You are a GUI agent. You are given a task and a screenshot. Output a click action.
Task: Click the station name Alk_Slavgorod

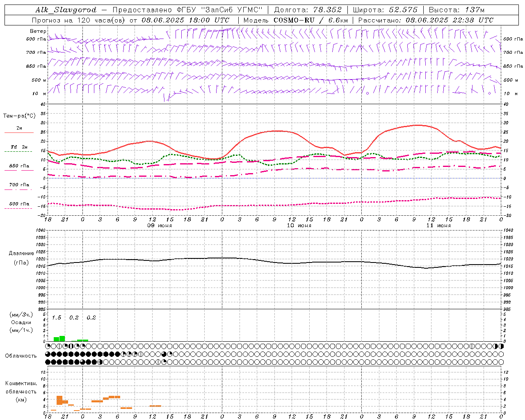(x=66, y=10)
